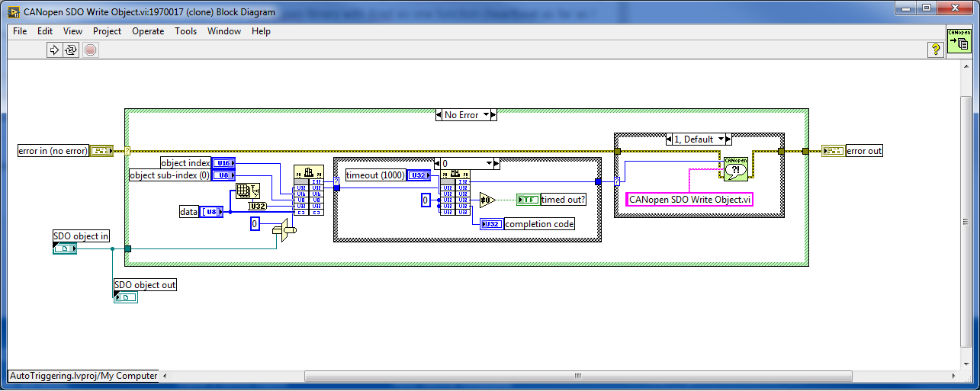This screenshot has height=391, width=980.
Task: Open the Window menu
Action: coord(224,31)
